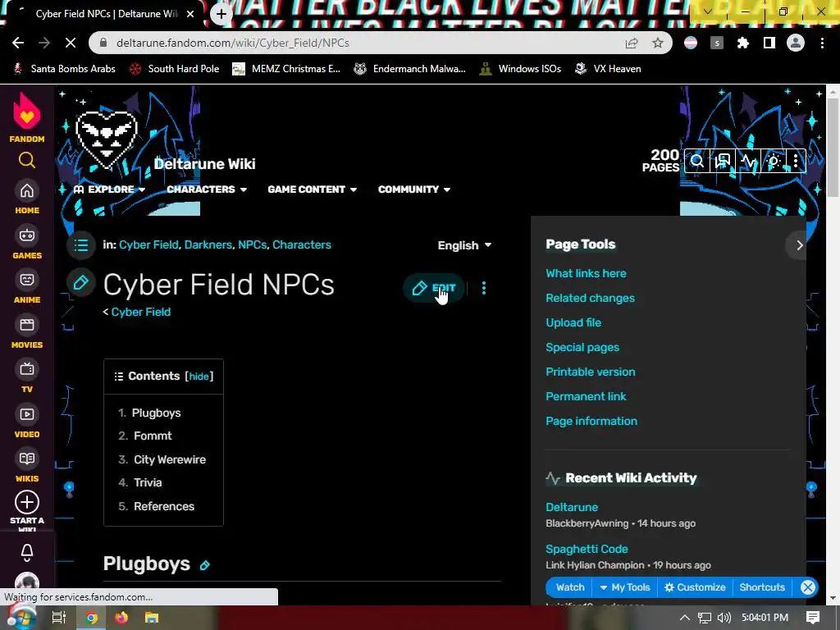This screenshot has width=840, height=630.
Task: Click the address bar URL field
Action: click(359, 43)
